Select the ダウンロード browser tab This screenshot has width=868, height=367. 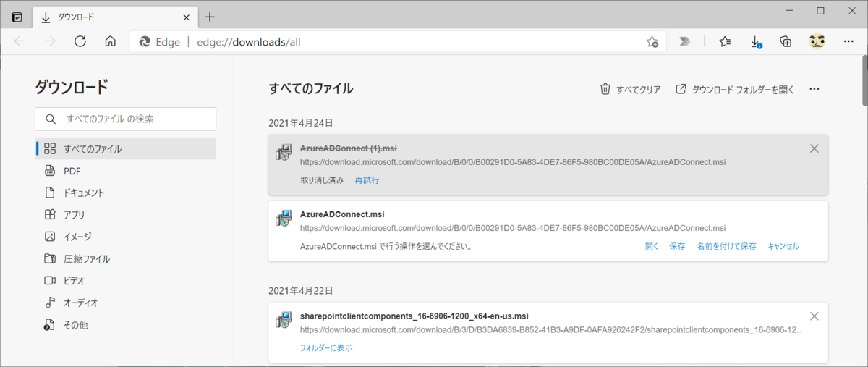pos(114,17)
